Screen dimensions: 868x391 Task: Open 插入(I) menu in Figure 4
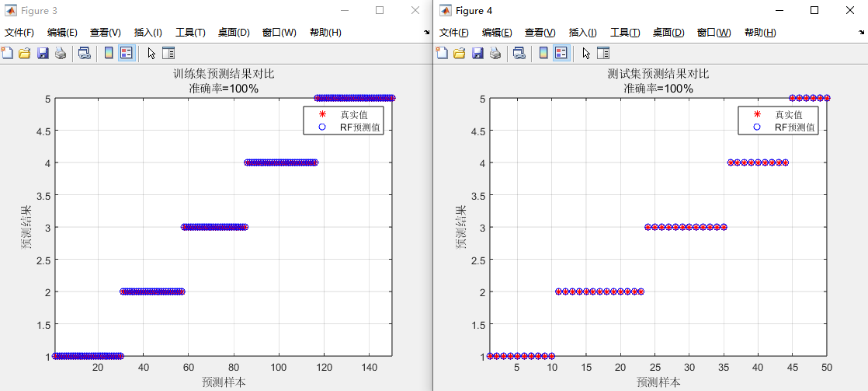click(x=582, y=33)
